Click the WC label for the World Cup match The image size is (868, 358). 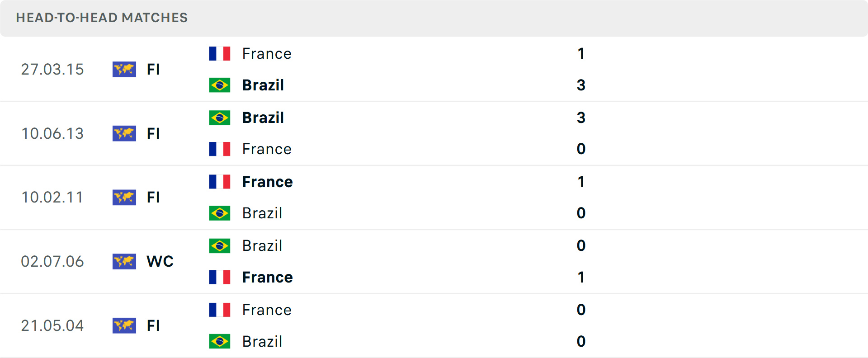(x=160, y=261)
